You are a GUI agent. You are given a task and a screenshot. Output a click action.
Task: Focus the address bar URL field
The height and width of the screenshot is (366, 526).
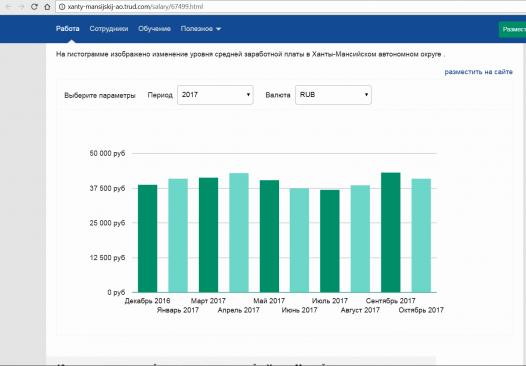291,7
